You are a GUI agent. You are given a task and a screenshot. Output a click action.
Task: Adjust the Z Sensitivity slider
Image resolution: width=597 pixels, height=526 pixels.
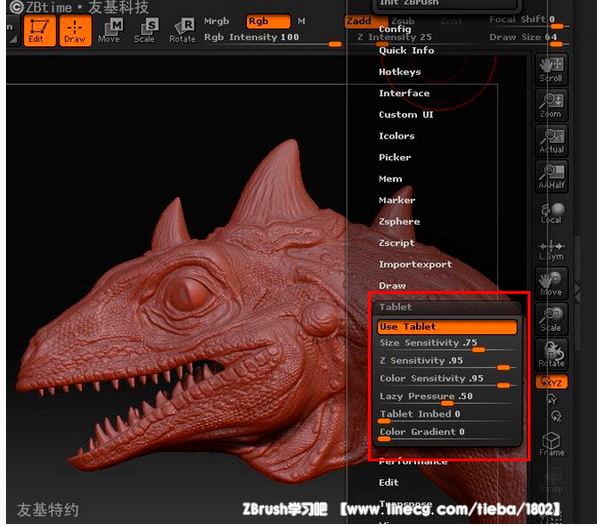point(447,363)
